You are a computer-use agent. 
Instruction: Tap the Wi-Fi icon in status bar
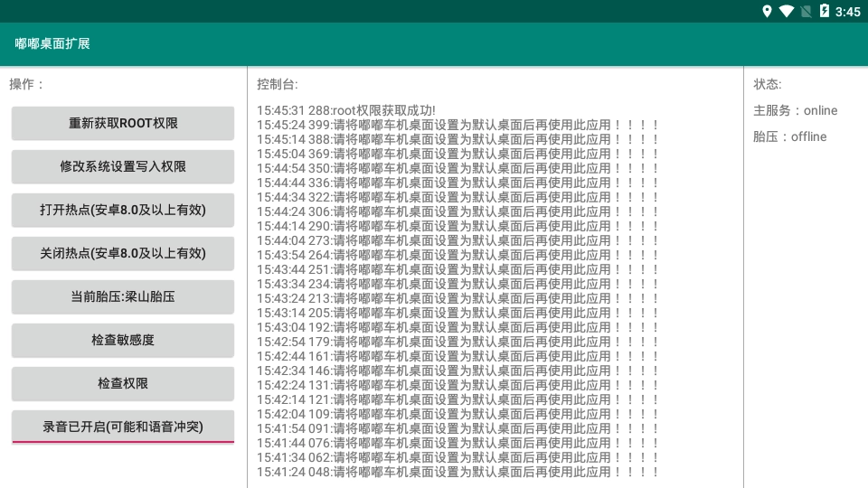click(787, 12)
